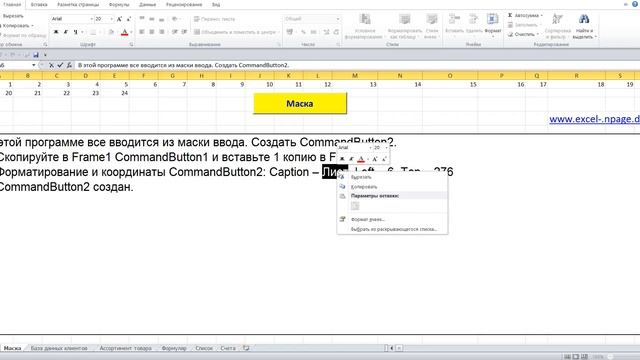This screenshot has width=640, height=360.
Task: Open the quick access toolbar customization arrow
Action: (x=45, y=55)
